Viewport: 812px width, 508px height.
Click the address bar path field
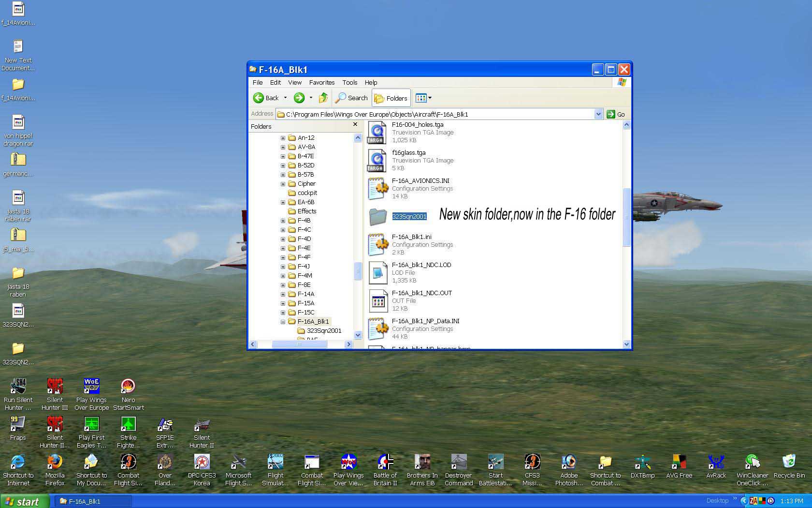click(435, 114)
